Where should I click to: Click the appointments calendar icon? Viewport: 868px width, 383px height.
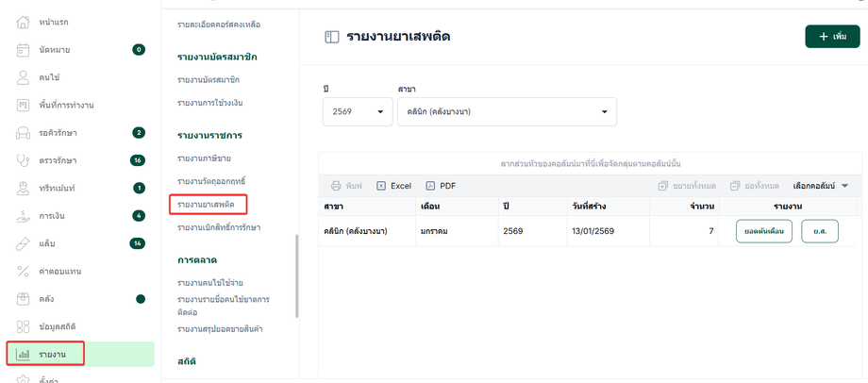click(24, 49)
